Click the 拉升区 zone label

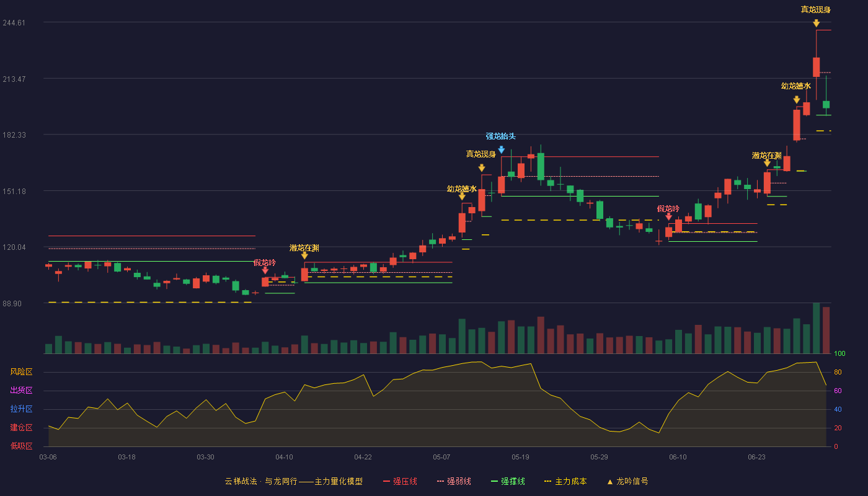pyautogui.click(x=22, y=409)
